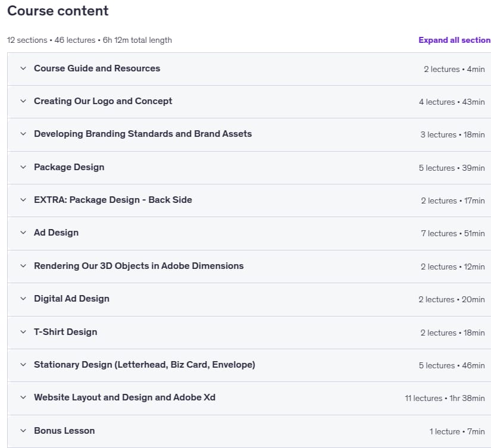The height and width of the screenshot is (448, 491).
Task: Click the '2 lectures • 12min' label
Action: click(x=453, y=267)
